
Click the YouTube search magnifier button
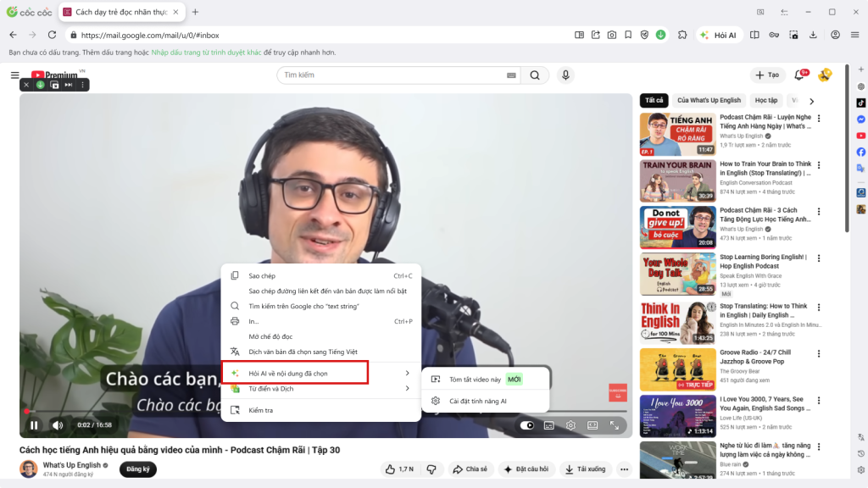tap(535, 75)
